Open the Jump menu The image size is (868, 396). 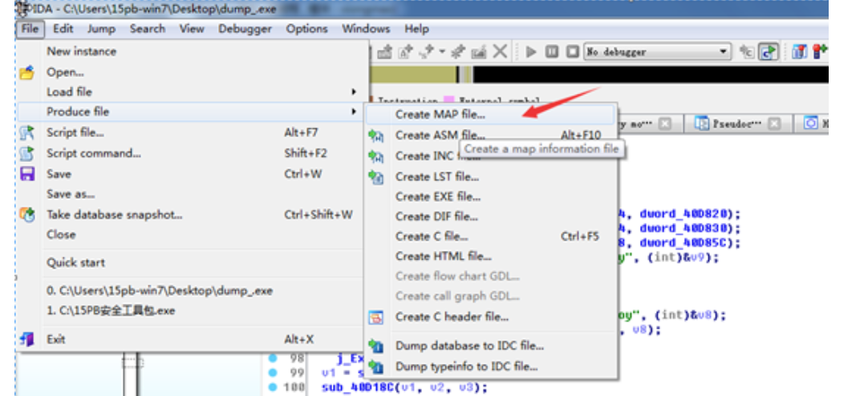click(x=101, y=29)
